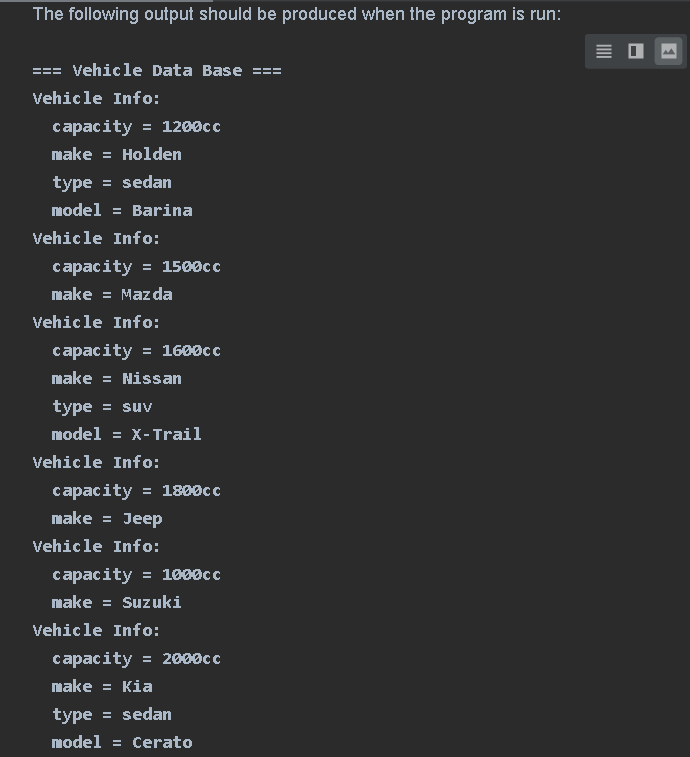Click on 'make = Jeep' text

click(x=107, y=518)
